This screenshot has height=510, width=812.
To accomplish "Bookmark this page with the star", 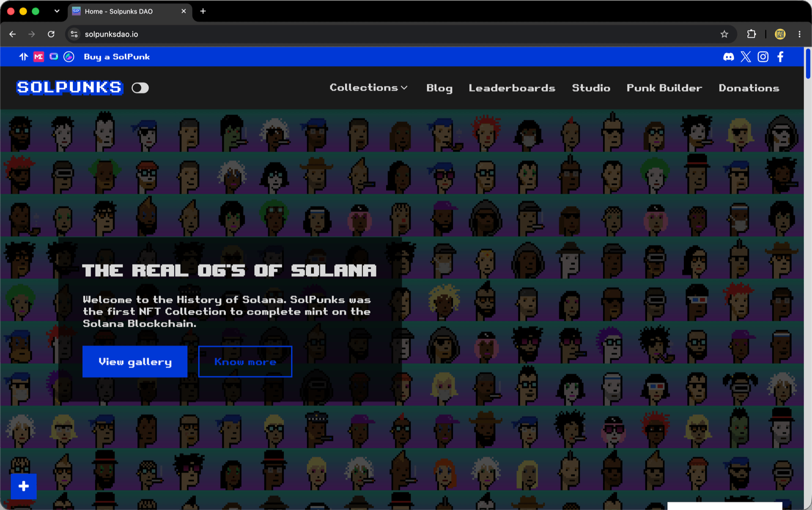I will (724, 34).
